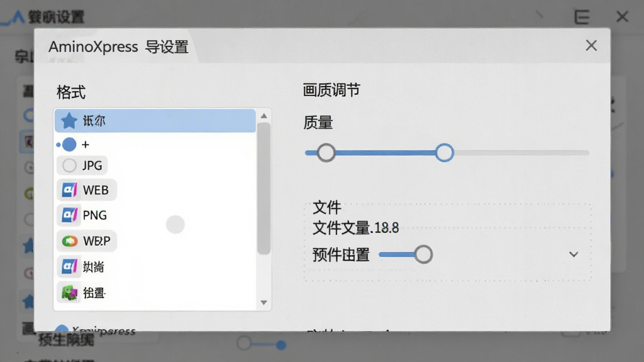Click the format list scrollbar thumb

(264, 189)
